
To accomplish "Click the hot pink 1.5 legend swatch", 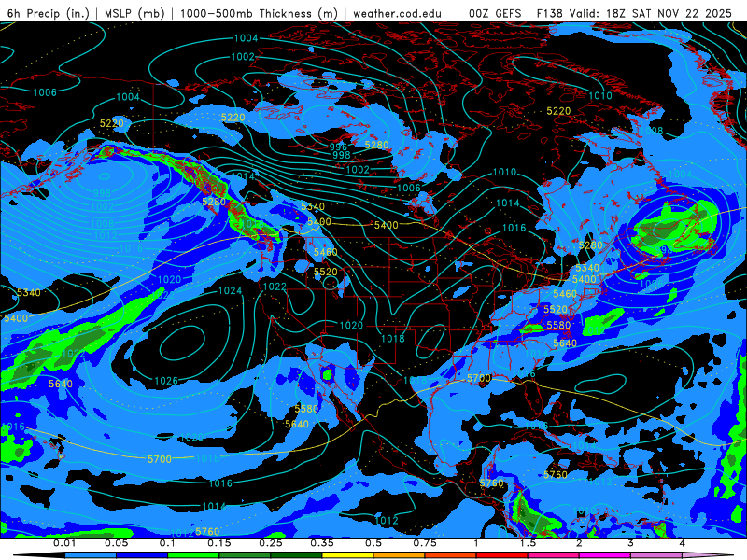I will (553, 555).
